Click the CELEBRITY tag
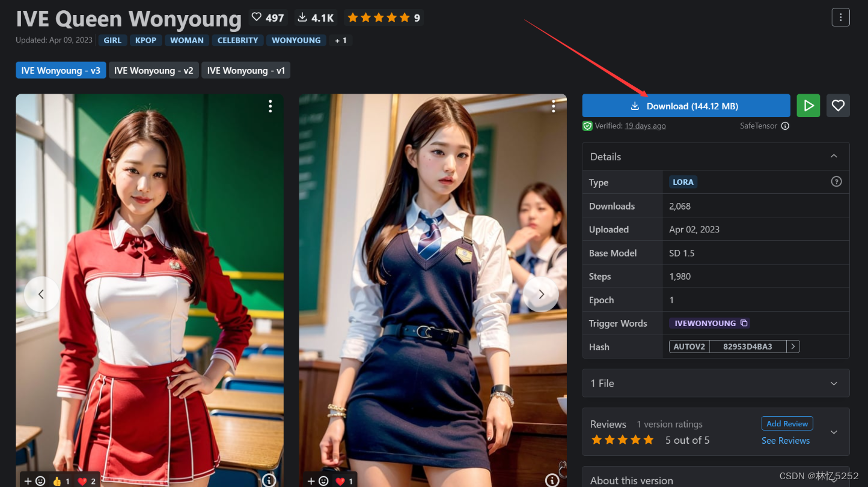 coord(237,40)
